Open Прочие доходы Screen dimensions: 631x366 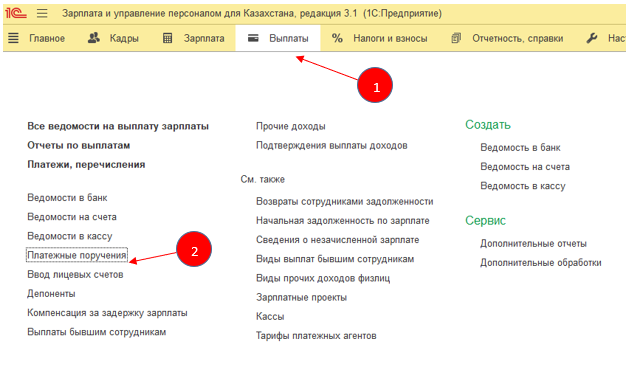click(291, 126)
